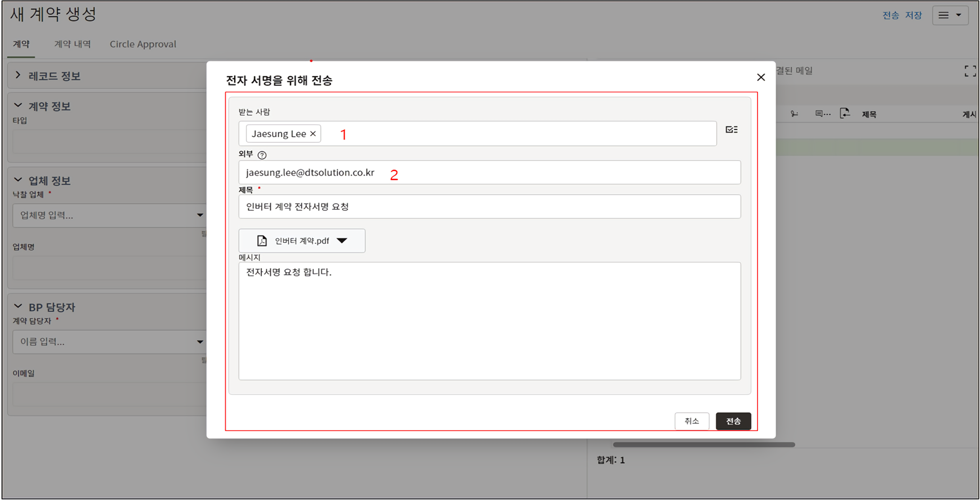Click the horizontal scrollbar under mail list

tap(703, 444)
